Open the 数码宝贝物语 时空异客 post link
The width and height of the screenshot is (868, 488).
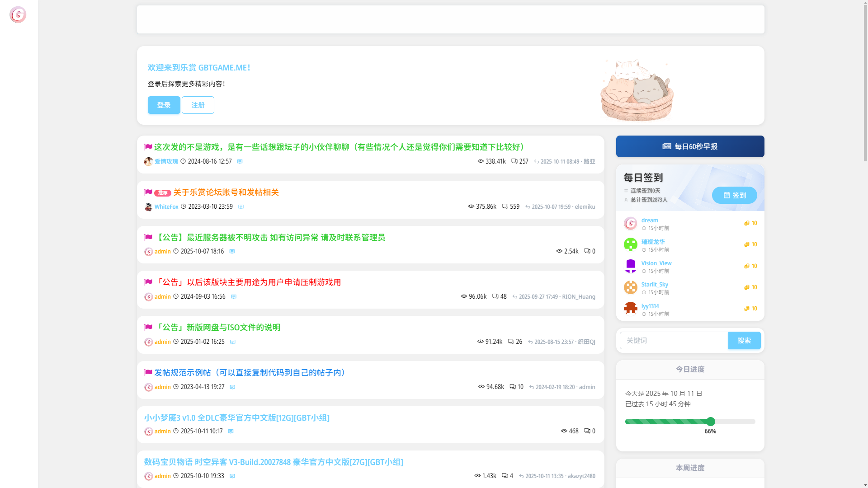coord(274,462)
